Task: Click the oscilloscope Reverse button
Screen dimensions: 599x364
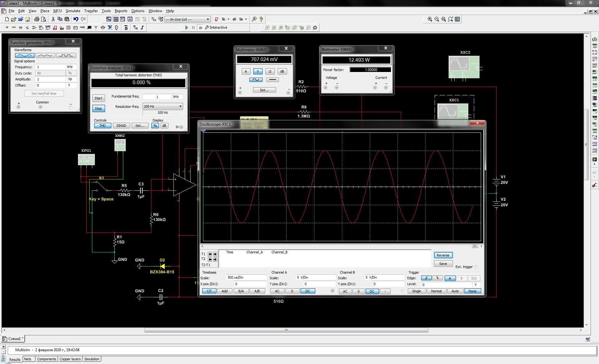Action: point(443,255)
